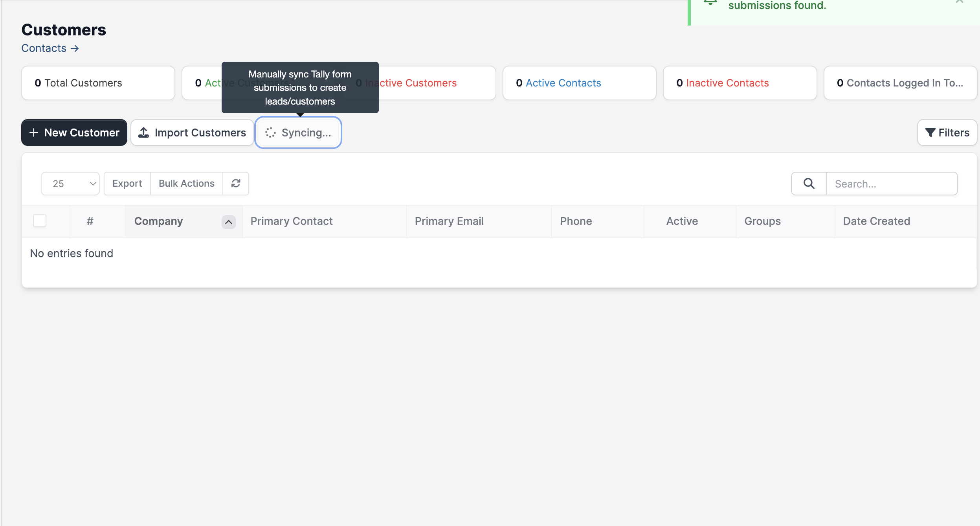
Task: Open the Export options
Action: point(127,184)
